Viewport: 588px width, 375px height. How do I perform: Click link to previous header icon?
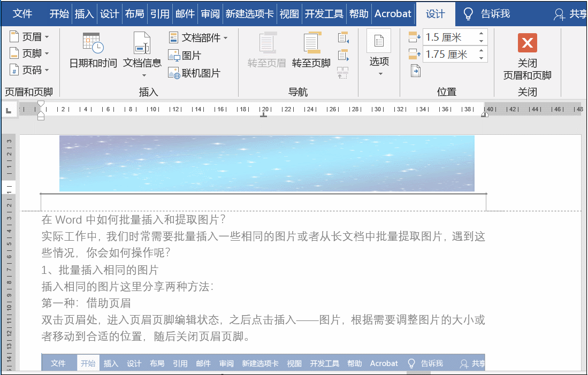(x=343, y=72)
